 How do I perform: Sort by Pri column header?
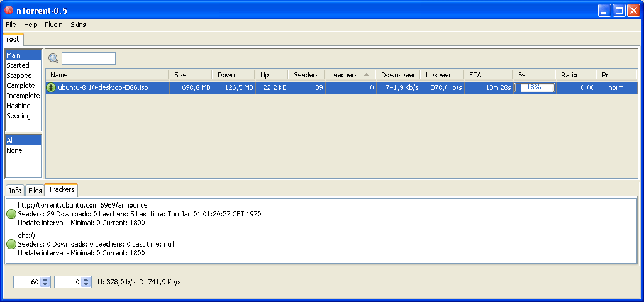point(616,75)
